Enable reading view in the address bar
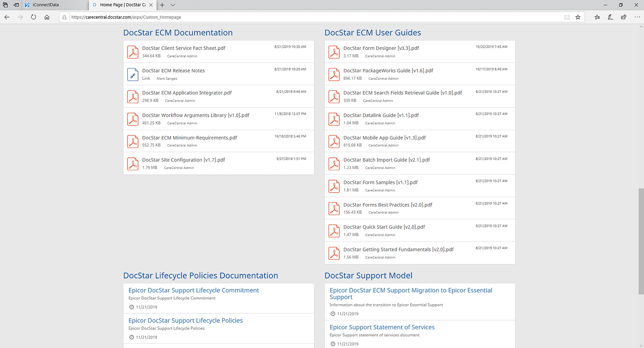 (x=567, y=17)
